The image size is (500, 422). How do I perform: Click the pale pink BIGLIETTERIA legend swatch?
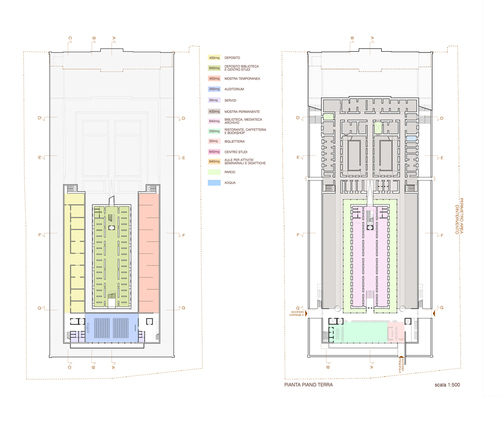(x=214, y=141)
